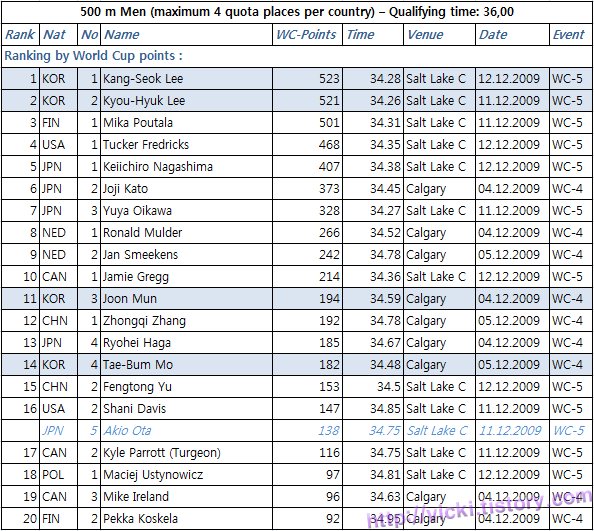Select the name Joji Kato
This screenshot has width=594, height=531.
125,189
